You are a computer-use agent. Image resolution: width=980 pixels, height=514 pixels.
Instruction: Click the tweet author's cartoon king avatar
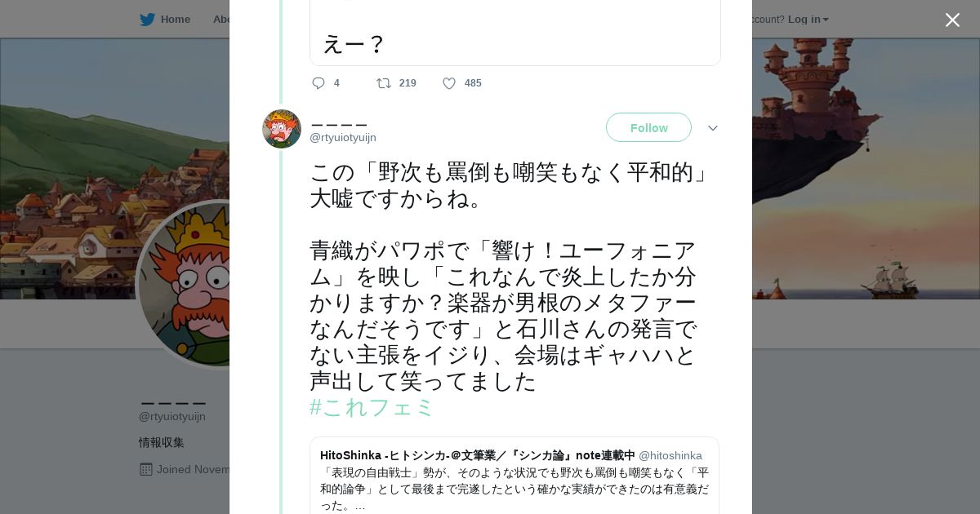pyautogui.click(x=282, y=129)
